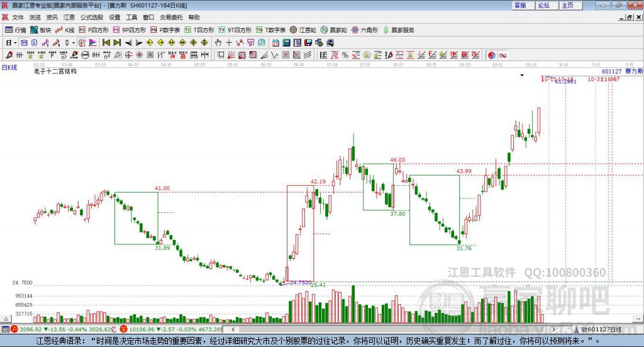This screenshot has height=347, width=644.
Task: Select the percent % retracement tool
Action: [x=345, y=55]
